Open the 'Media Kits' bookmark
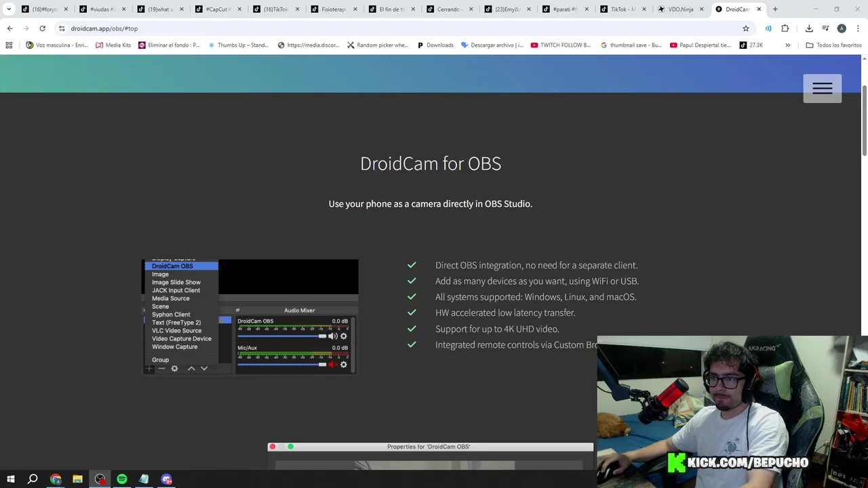This screenshot has height=488, width=868. pos(113,45)
